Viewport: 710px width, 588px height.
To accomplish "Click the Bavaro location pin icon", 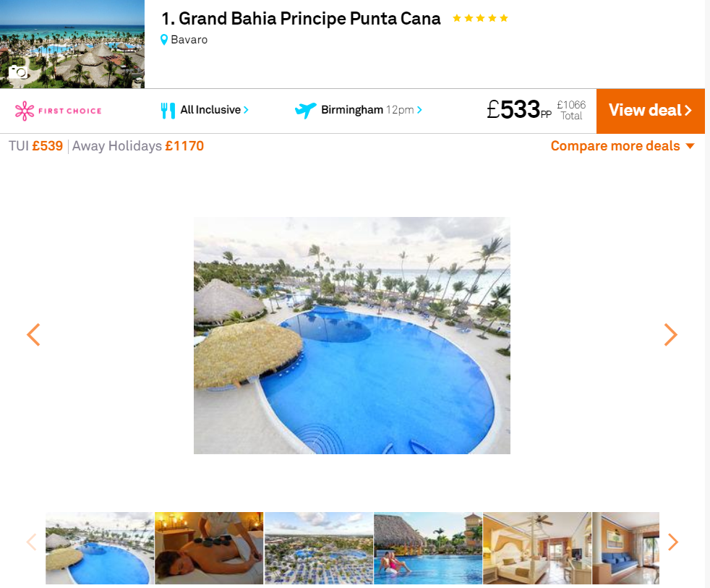I will (x=164, y=40).
